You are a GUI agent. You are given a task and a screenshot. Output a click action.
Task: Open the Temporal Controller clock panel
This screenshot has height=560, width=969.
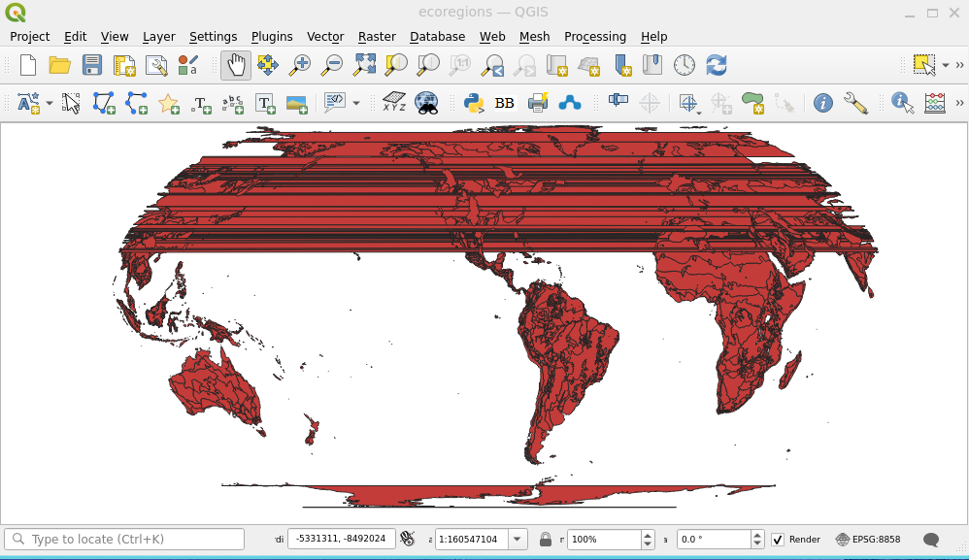[x=685, y=65]
